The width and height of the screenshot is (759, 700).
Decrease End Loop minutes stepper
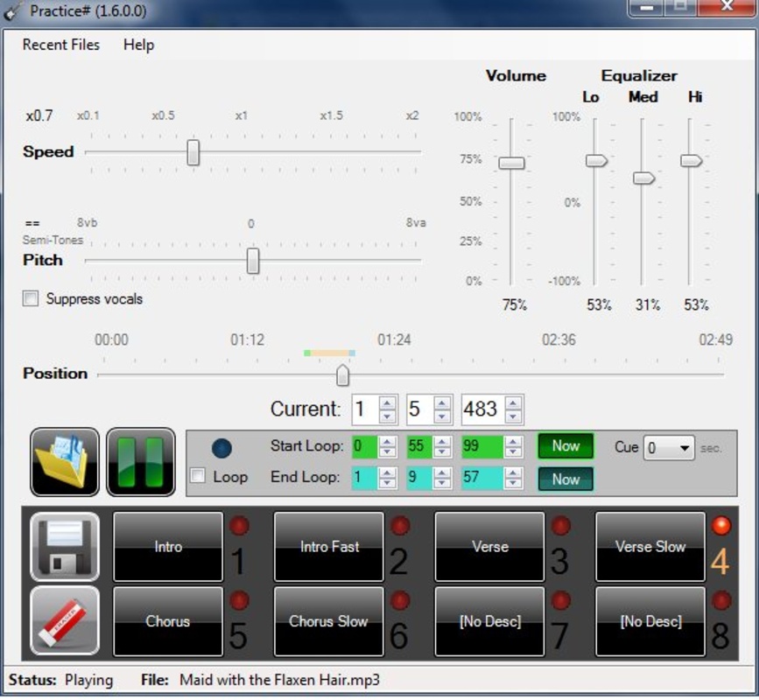coord(387,483)
